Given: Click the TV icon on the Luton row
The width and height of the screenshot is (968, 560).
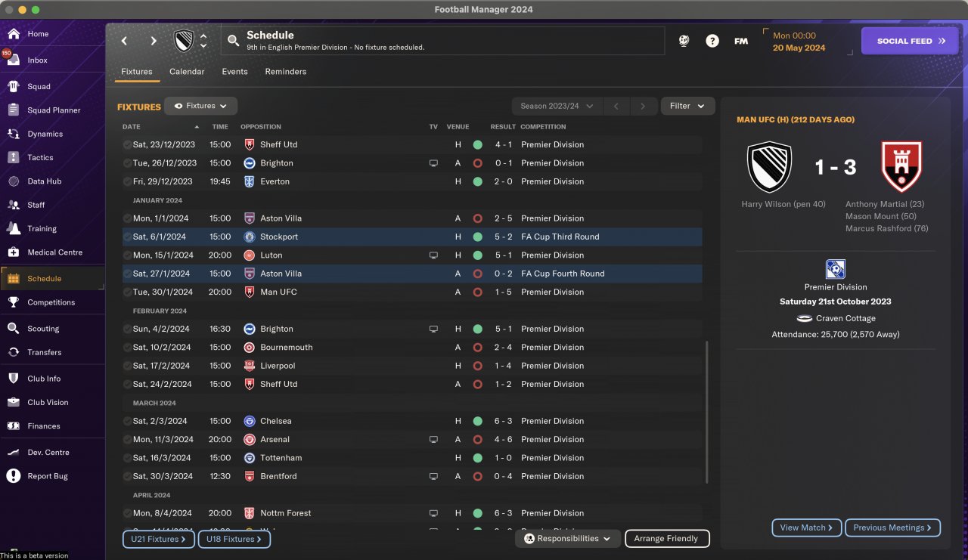Looking at the screenshot, I should (433, 255).
